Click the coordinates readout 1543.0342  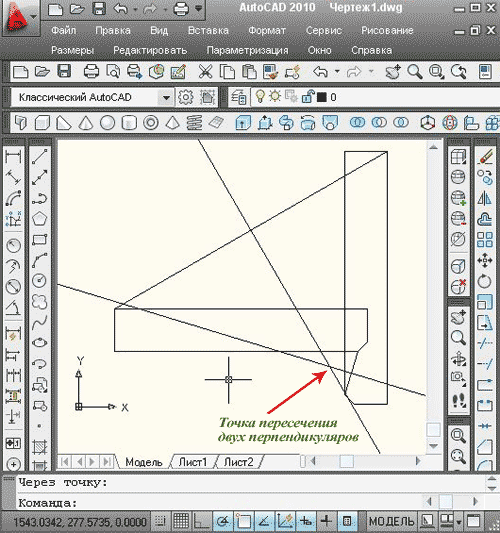click(80, 521)
